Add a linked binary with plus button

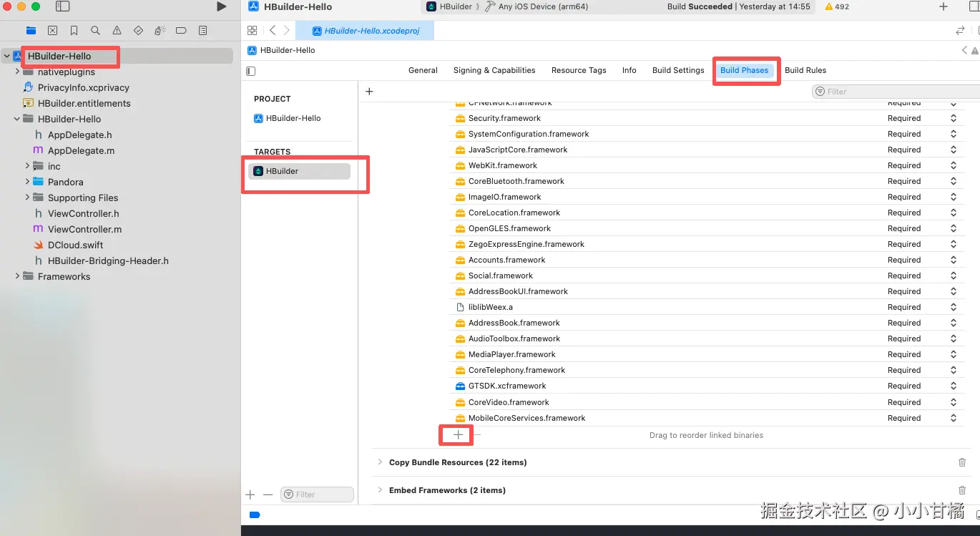[458, 434]
